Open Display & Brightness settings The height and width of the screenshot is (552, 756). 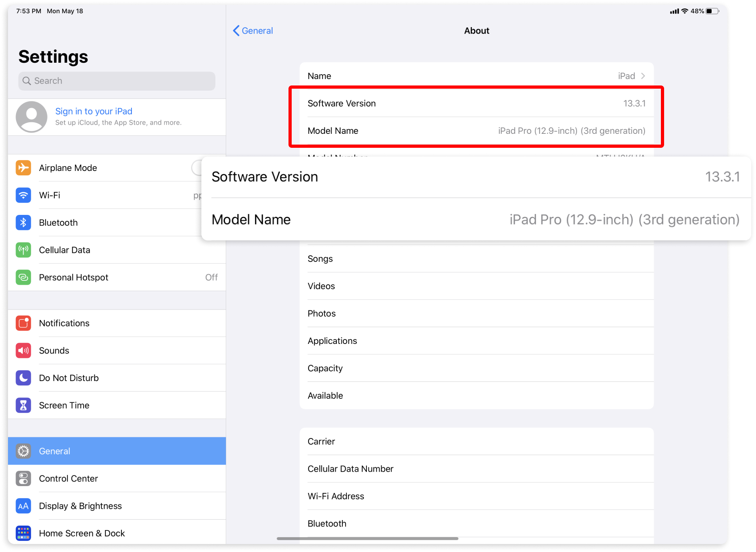coord(117,506)
